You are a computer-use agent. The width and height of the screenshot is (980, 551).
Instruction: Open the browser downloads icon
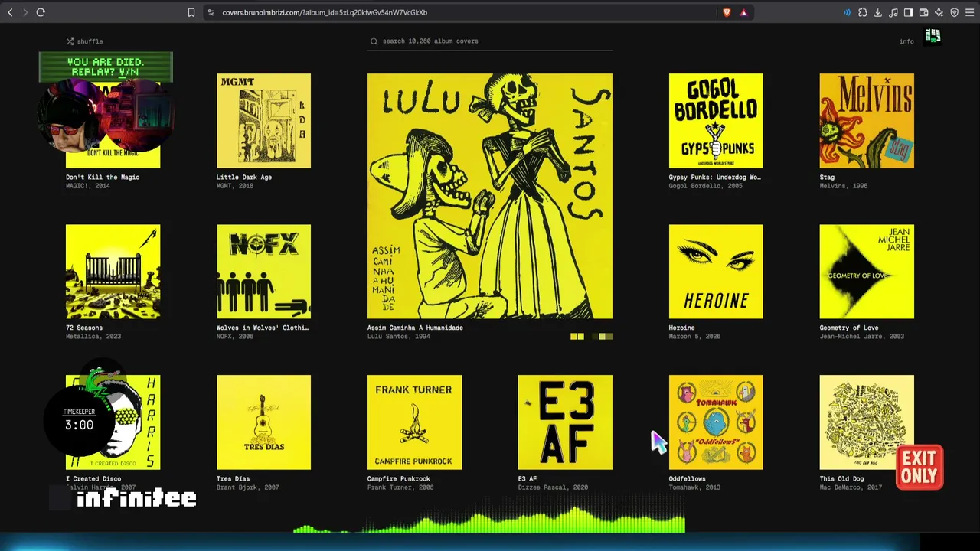coord(878,12)
